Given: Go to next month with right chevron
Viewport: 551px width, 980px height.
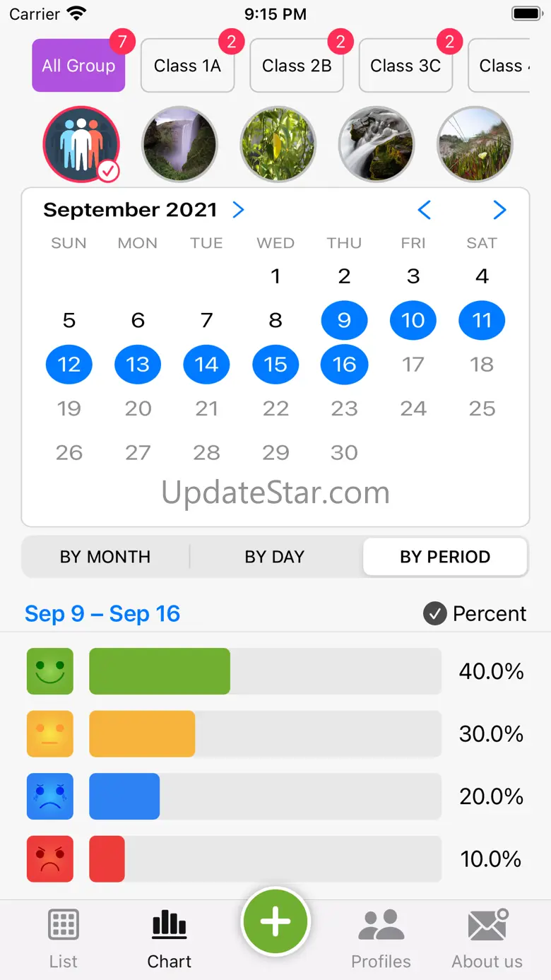Looking at the screenshot, I should pos(499,210).
